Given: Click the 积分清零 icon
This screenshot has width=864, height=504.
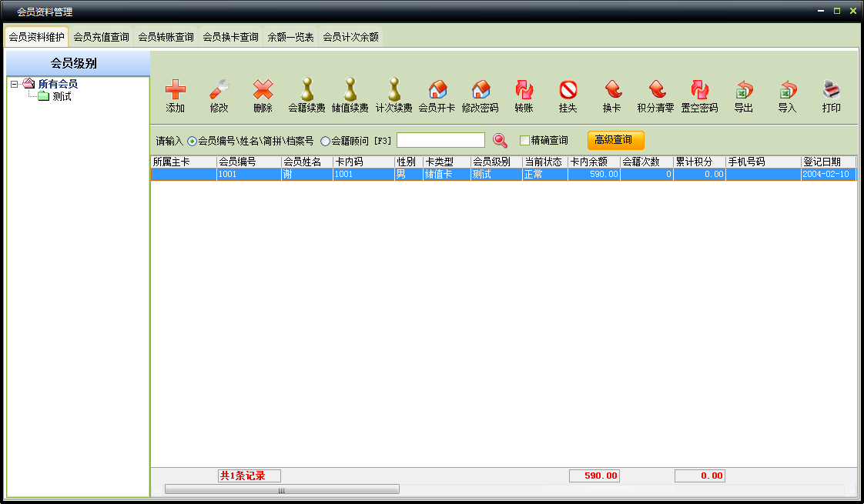Looking at the screenshot, I should pos(656,89).
